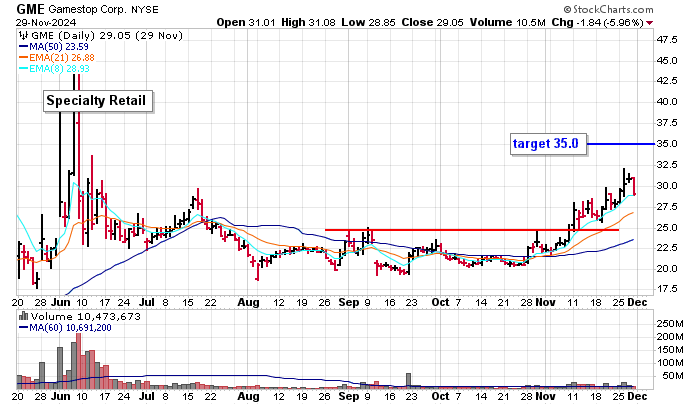Image resolution: width=700 pixels, height=405 pixels.
Task: Click the MA(60) 10,691,200 volume legend
Action: tap(70, 328)
